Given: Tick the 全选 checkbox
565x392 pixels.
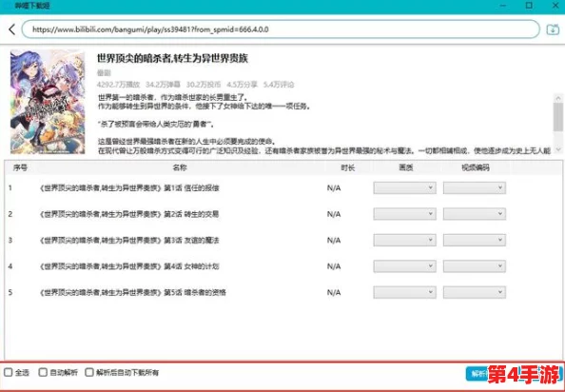Looking at the screenshot, I should 8,372.
